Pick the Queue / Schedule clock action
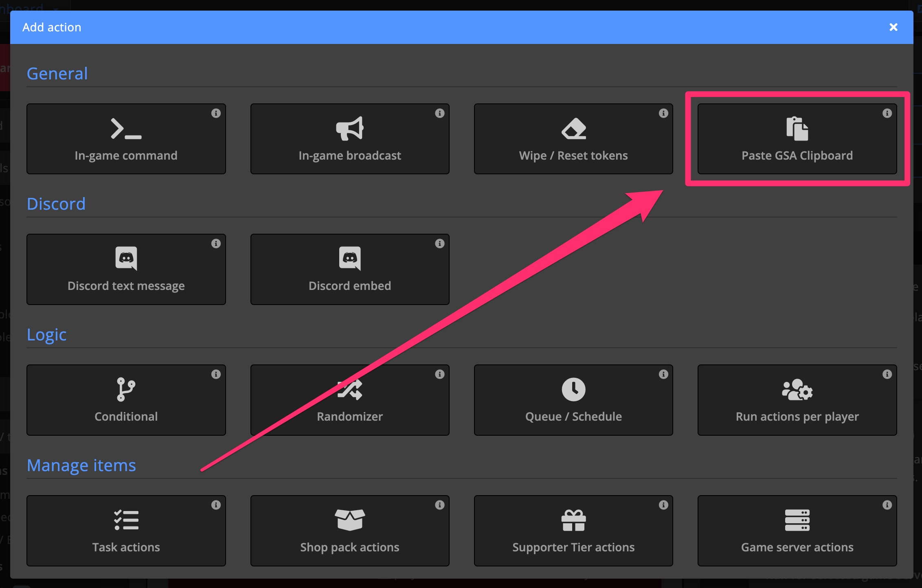The height and width of the screenshot is (588, 922). 573,400
